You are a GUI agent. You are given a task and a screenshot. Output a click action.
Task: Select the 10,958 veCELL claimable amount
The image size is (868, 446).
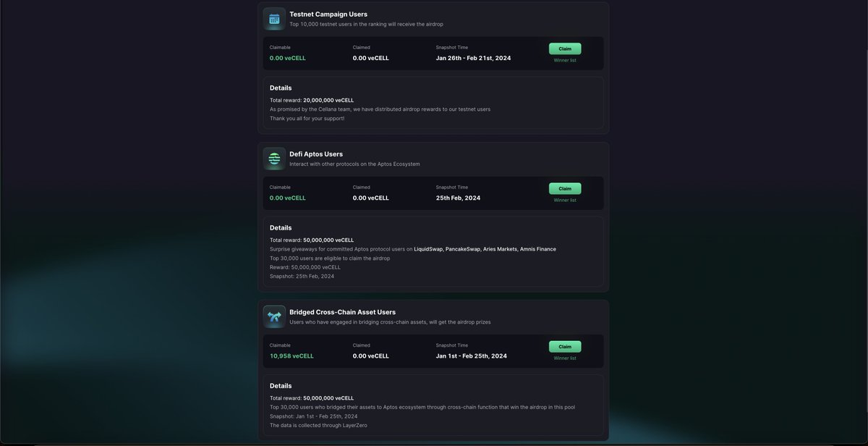(292, 355)
